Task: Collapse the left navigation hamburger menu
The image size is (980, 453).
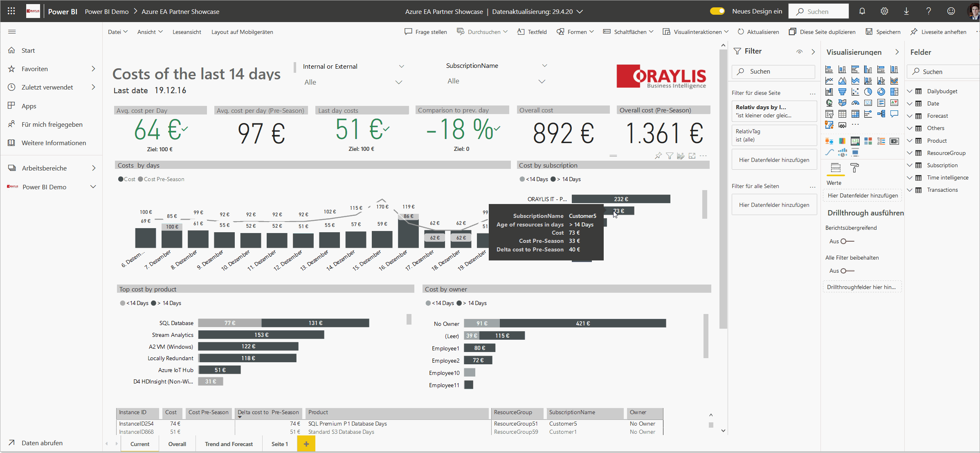Action: [12, 31]
